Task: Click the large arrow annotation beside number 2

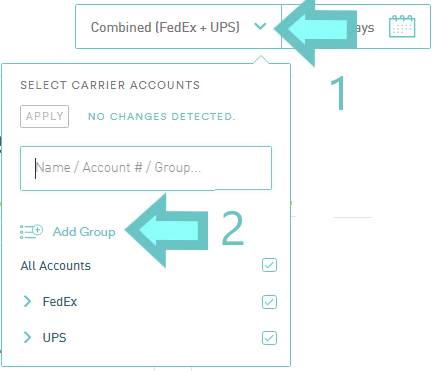Action: click(x=167, y=230)
